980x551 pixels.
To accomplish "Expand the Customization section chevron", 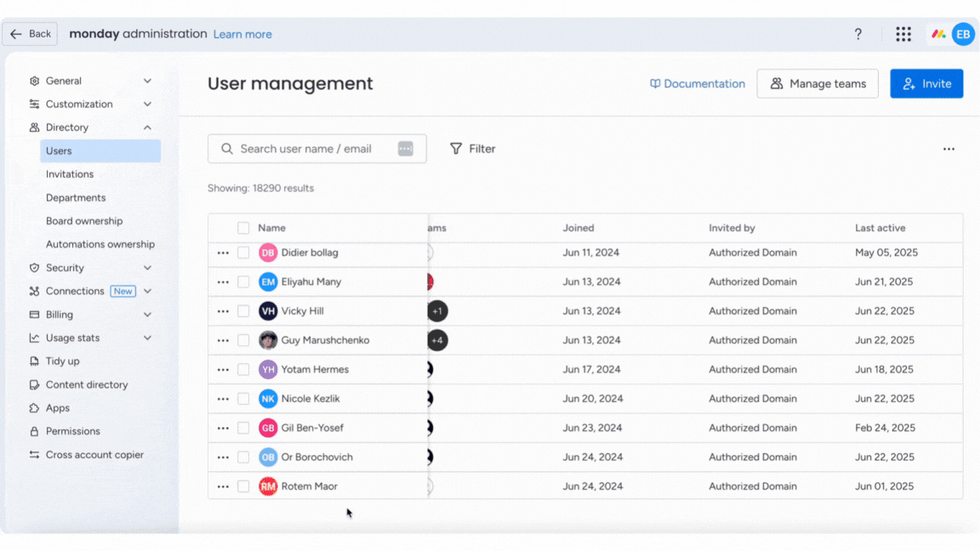I will pyautogui.click(x=147, y=105).
